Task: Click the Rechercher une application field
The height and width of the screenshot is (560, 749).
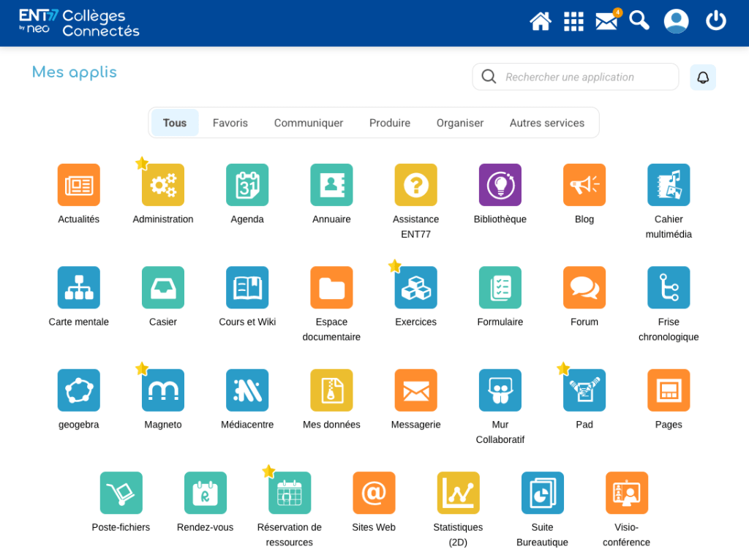Action: (x=585, y=77)
